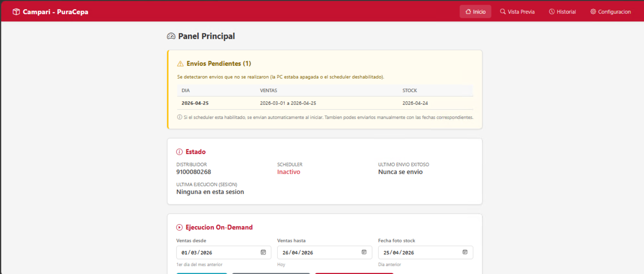Click the VENTAS column header
This screenshot has width=644, height=274.
[x=268, y=90]
